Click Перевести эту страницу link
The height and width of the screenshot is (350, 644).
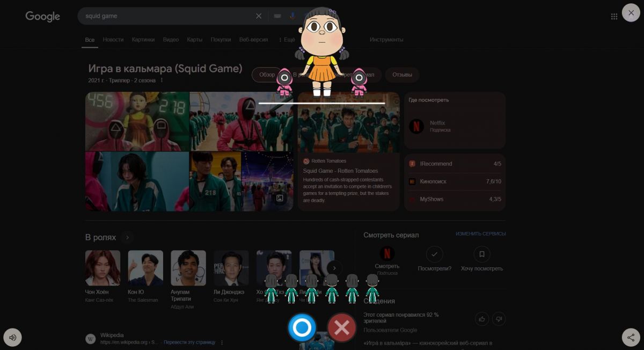[x=189, y=342]
